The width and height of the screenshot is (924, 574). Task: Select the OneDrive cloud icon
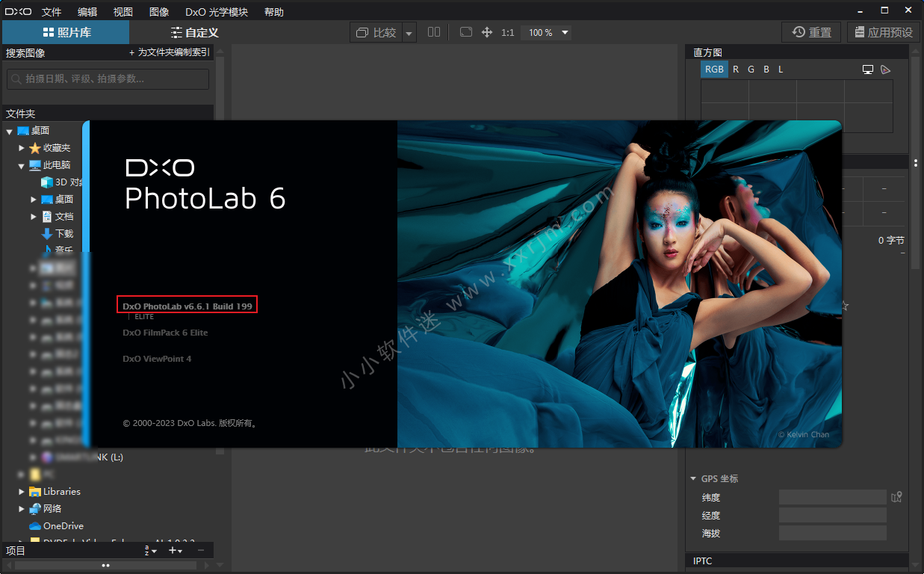pyautogui.click(x=35, y=526)
